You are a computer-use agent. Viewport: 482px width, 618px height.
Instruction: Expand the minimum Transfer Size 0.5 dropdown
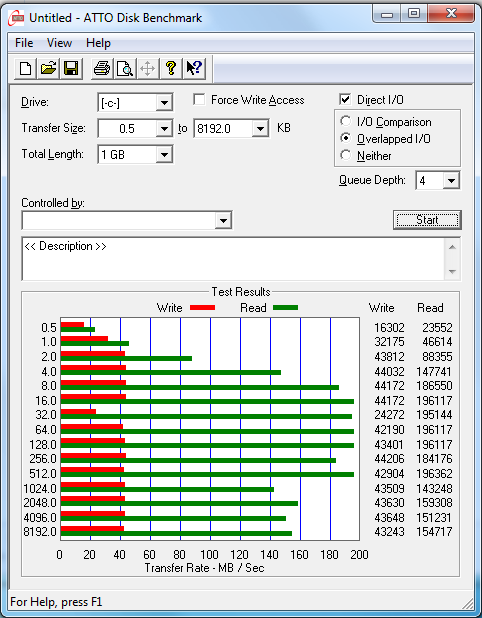pos(164,128)
